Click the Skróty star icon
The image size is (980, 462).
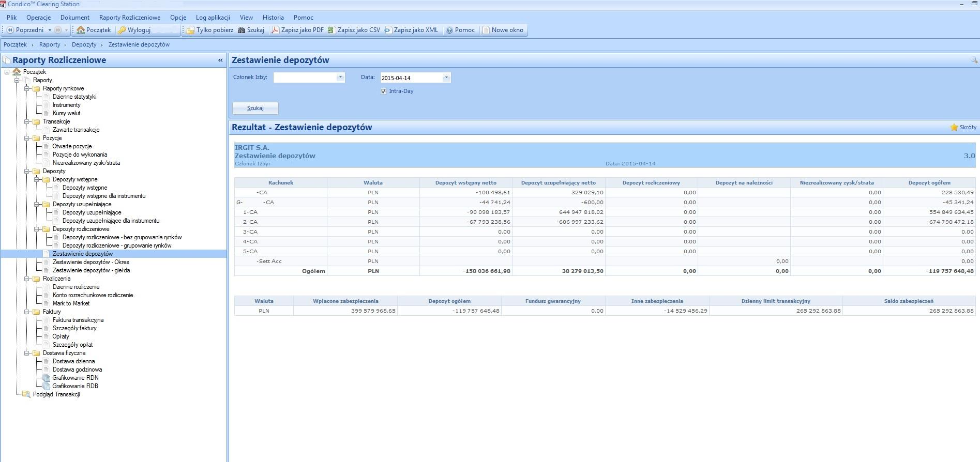click(x=954, y=127)
